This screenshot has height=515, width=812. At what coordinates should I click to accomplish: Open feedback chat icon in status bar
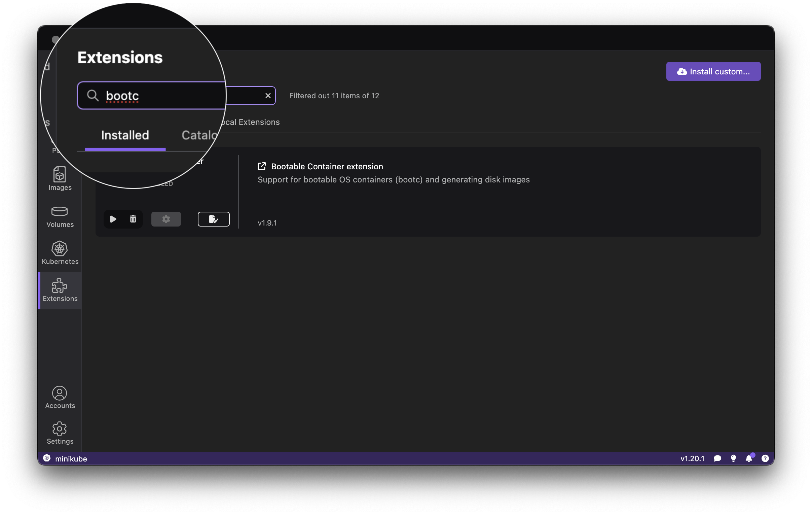[717, 458]
